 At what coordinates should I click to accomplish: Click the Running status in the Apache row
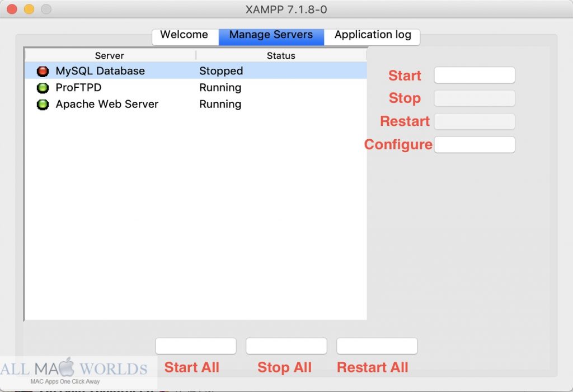(x=220, y=104)
